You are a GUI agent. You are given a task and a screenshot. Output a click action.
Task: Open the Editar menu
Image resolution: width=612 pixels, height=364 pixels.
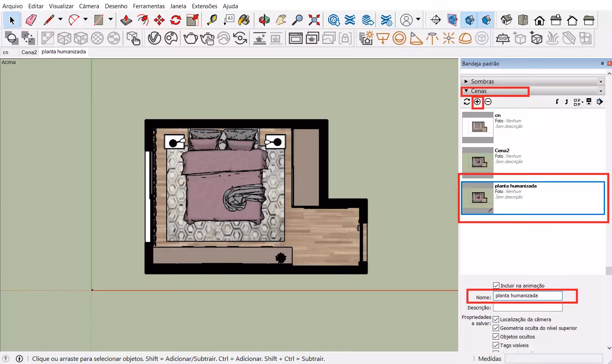(36, 6)
